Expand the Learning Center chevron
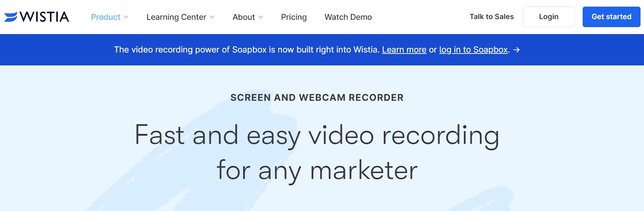The width and height of the screenshot is (644, 211). coord(212,17)
